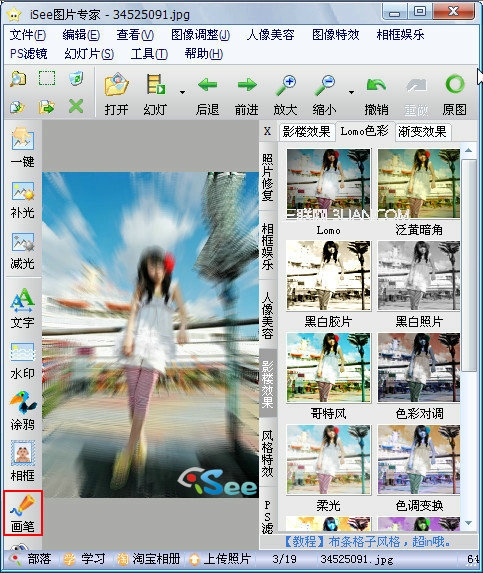The image size is (483, 573).
Task: Click the 补光 fill light icon
Action: pos(23,200)
